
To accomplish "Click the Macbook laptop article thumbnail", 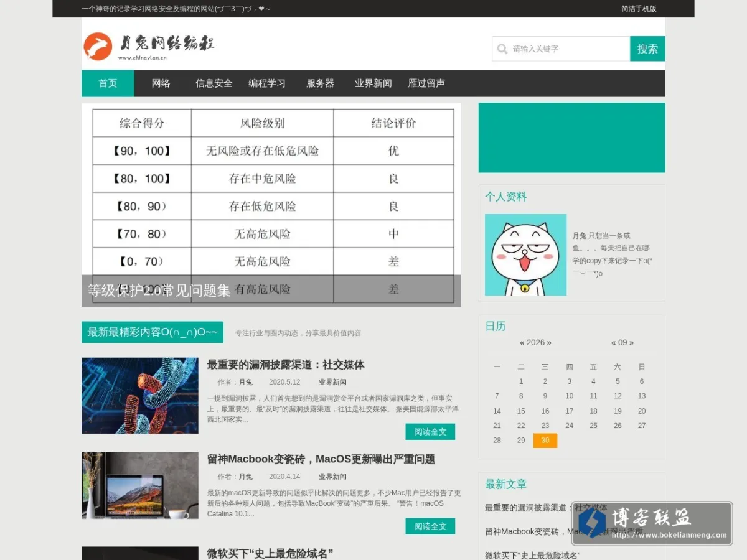I will point(140,485).
